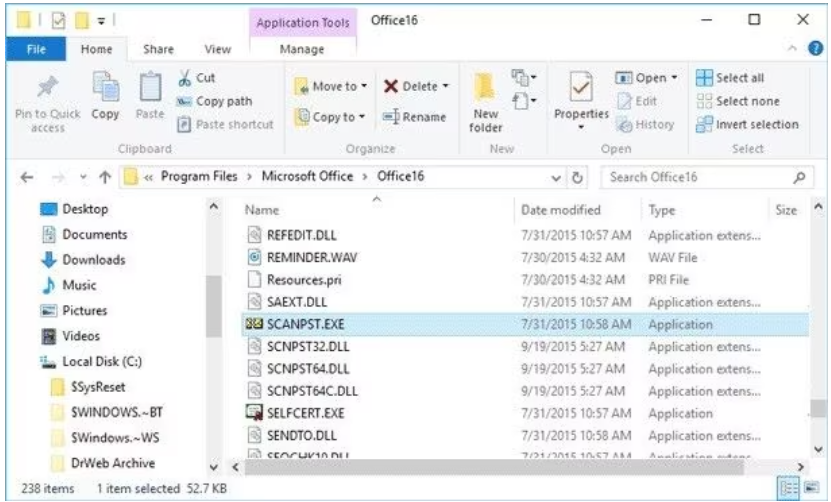The image size is (831, 502).
Task: Collapse the ribbon with the chevron
Action: pyautogui.click(x=792, y=48)
